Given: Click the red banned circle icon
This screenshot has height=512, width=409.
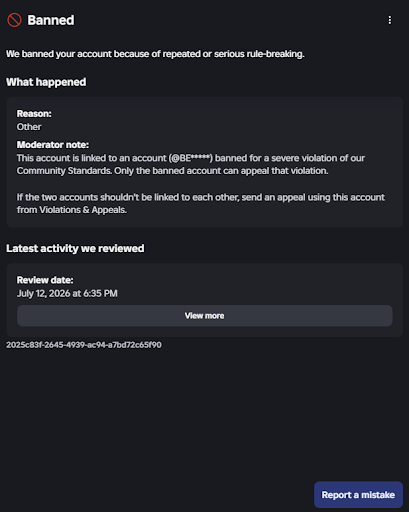Looking at the screenshot, I should [14, 20].
